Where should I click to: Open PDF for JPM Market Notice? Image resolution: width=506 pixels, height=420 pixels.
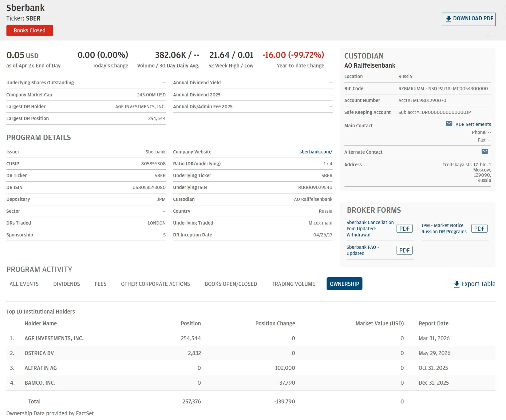[479, 228]
